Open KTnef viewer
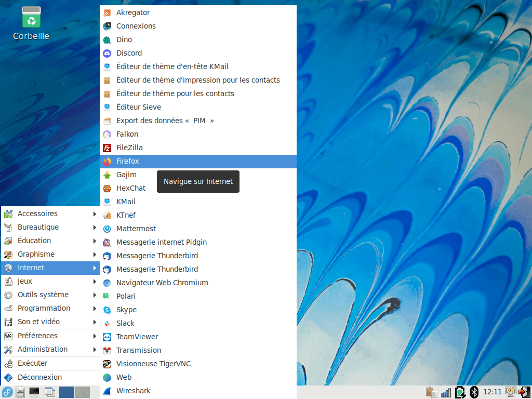This screenshot has height=399, width=532. pyautogui.click(x=198, y=216)
